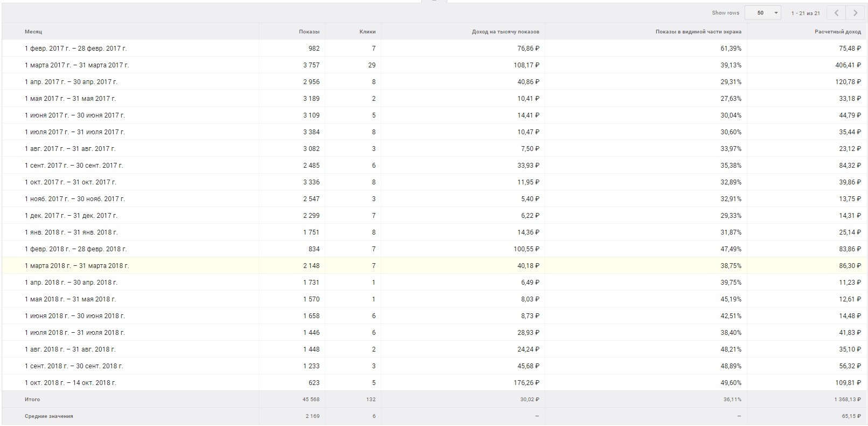Image resolution: width=868 pixels, height=426 pixels.
Task: Select the 1 марта 2017 row
Action: (77, 65)
